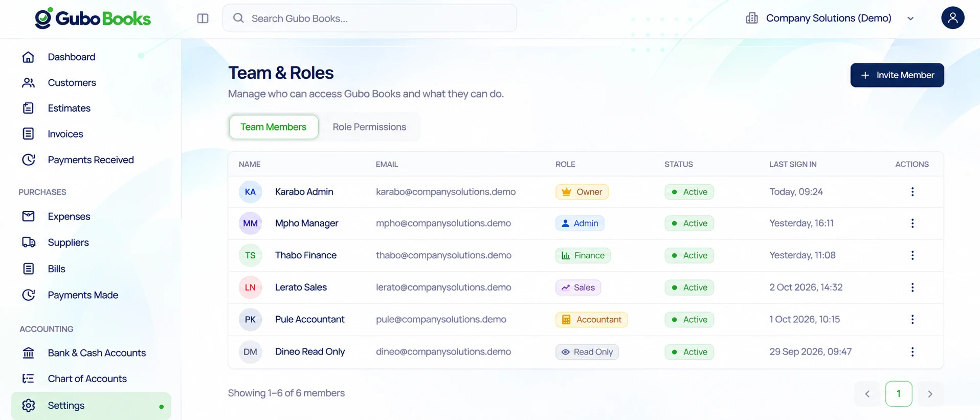Click the Bank & Cash Accounts icon

(29, 352)
